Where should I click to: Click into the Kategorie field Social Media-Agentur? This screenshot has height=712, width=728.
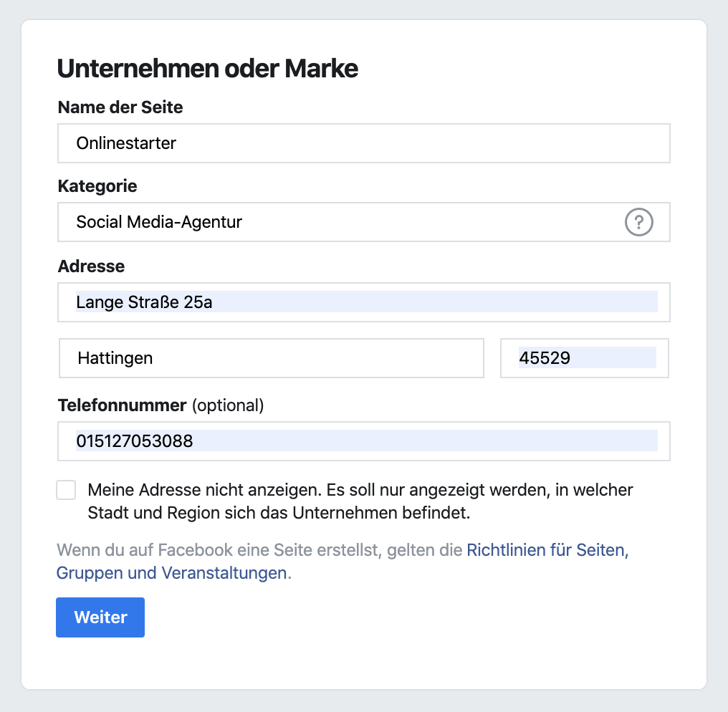(x=364, y=222)
